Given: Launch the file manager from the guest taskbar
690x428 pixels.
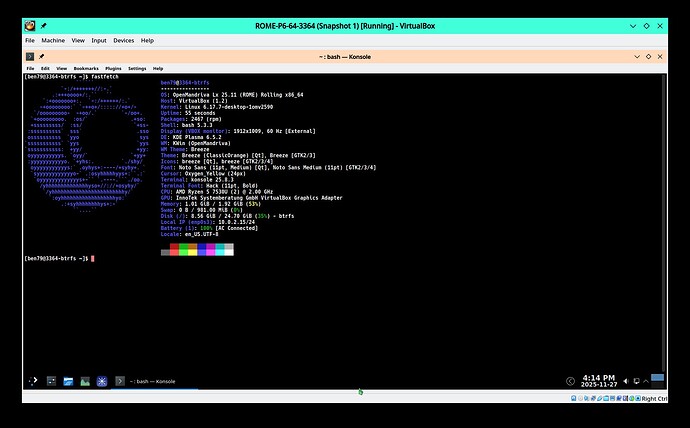Looking at the screenshot, I should pos(68,381).
